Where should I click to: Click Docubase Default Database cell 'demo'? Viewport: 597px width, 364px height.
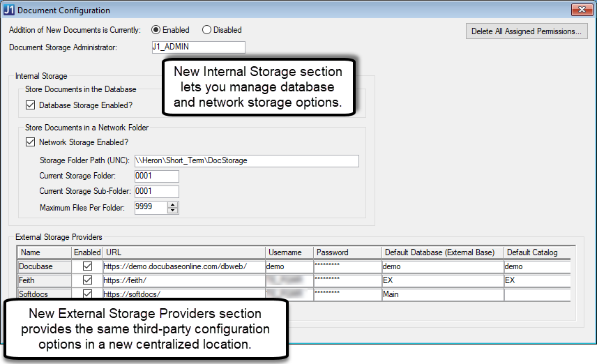click(x=443, y=266)
